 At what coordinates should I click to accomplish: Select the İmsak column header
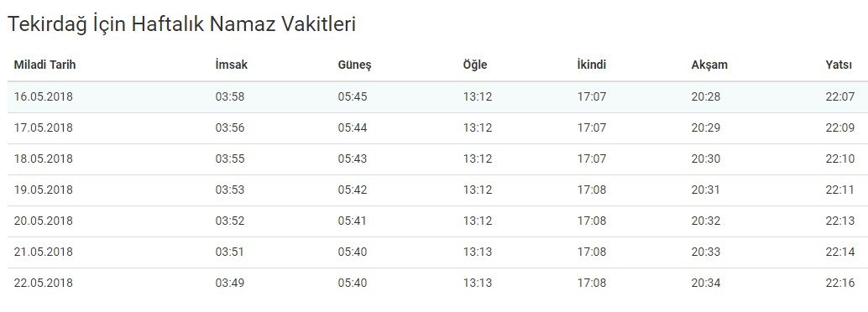click(232, 65)
